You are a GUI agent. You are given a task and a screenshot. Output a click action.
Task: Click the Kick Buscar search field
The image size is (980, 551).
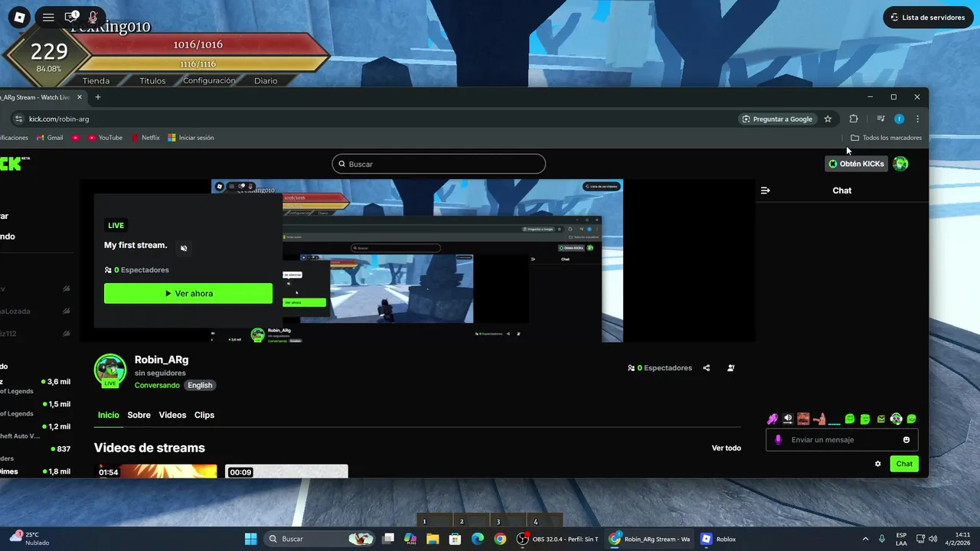tap(439, 164)
